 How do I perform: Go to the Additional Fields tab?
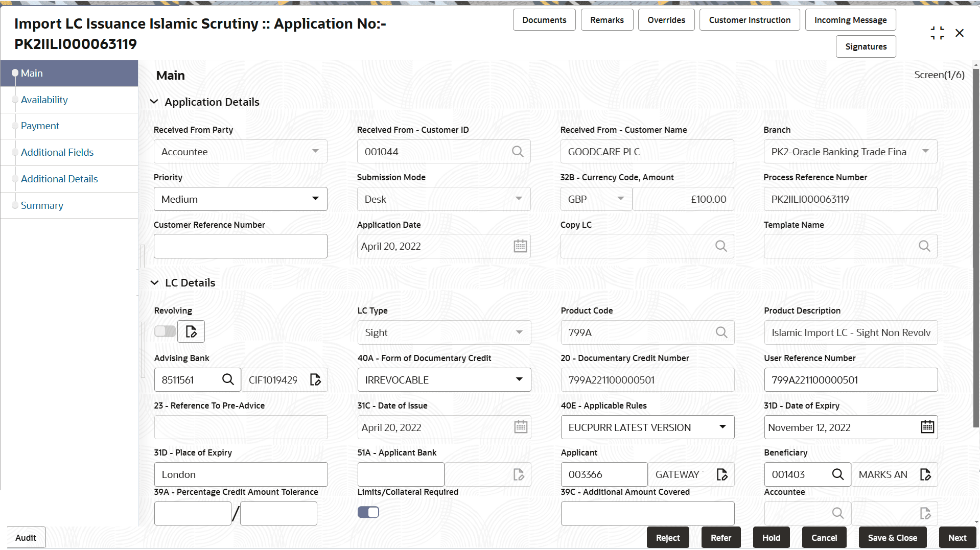pos(57,152)
